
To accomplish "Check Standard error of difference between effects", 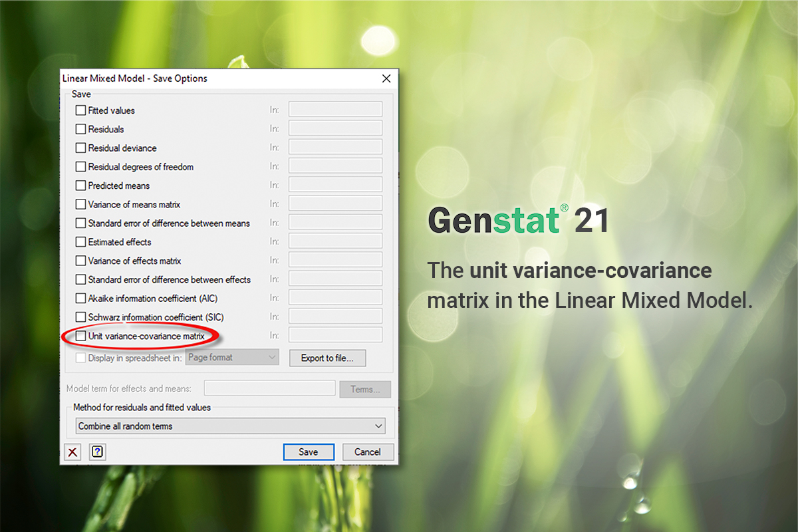I will (x=80, y=279).
